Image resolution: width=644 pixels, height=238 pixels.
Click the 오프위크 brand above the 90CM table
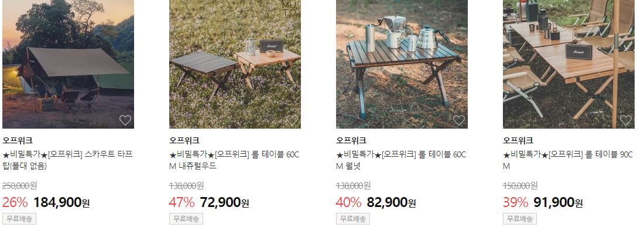point(518,140)
